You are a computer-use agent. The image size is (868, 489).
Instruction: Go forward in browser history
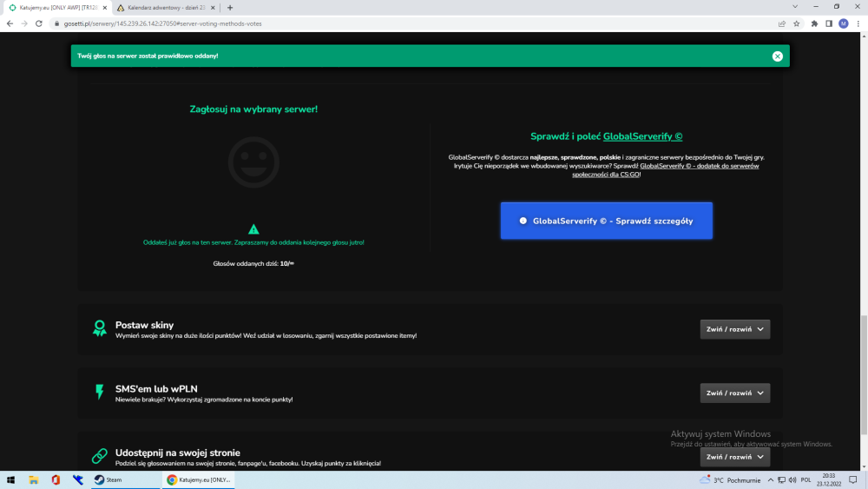[x=24, y=23]
